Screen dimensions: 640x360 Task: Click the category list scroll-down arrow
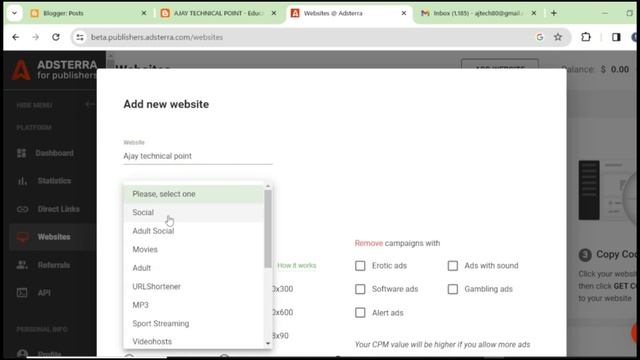[268, 344]
